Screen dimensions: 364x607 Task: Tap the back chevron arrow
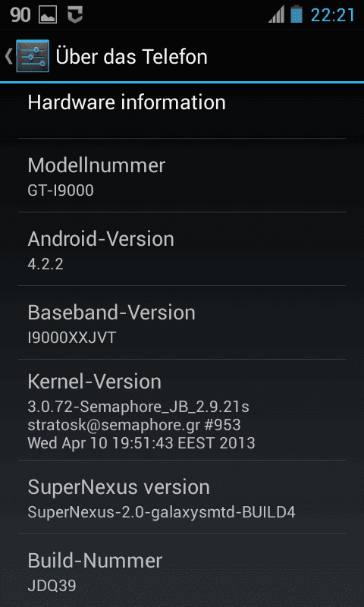[8, 56]
